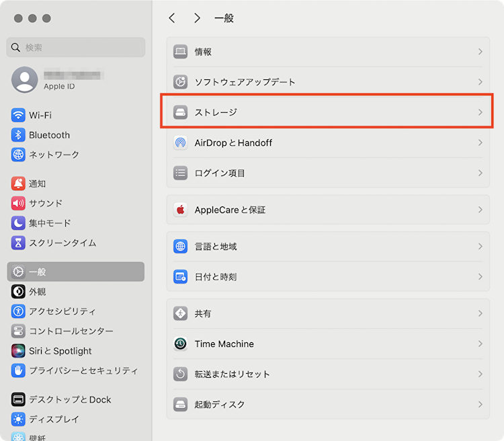Select Bluetooth in the sidebar
Screen dimensions: 504x441
click(75, 134)
